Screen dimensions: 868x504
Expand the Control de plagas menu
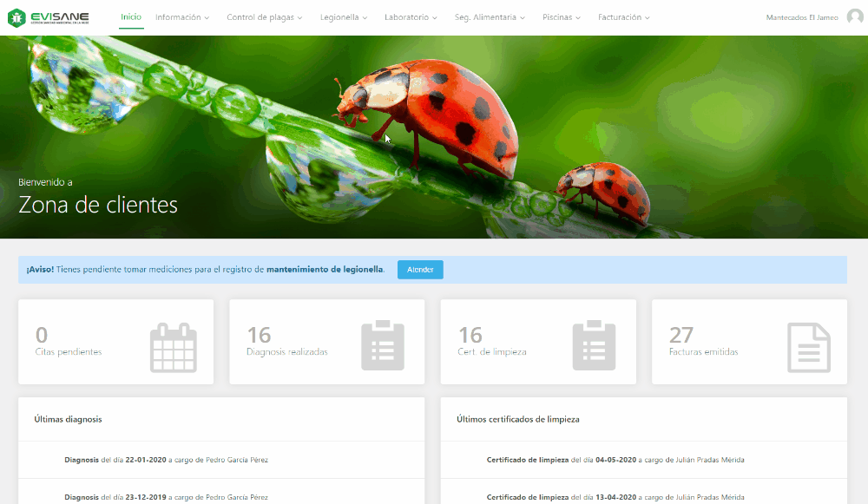[x=265, y=17]
